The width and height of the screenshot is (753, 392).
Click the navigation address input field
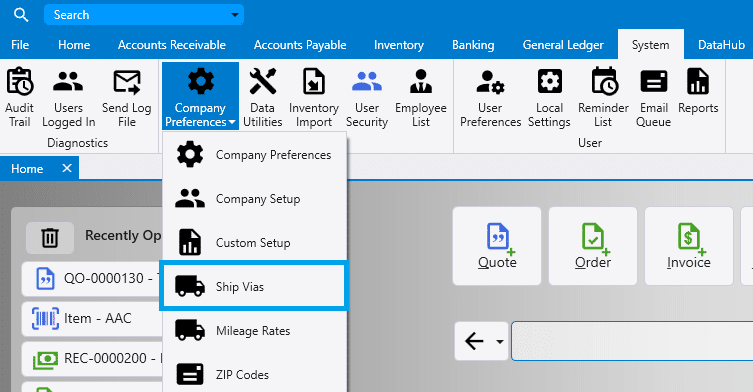pos(632,341)
